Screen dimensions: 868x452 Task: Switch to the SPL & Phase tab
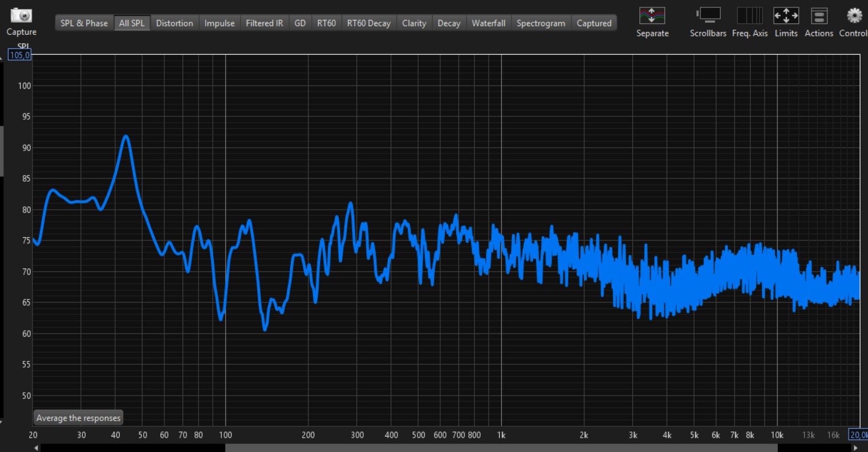[x=84, y=23]
